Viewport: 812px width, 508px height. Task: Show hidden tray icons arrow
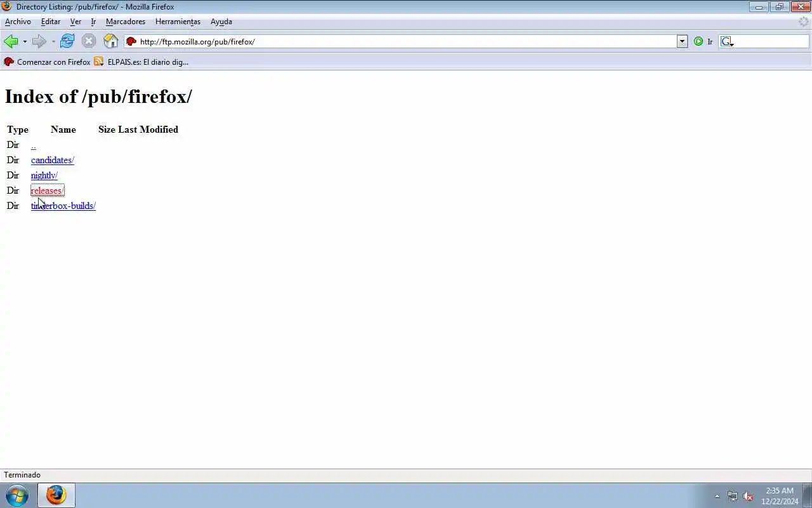coord(717,496)
